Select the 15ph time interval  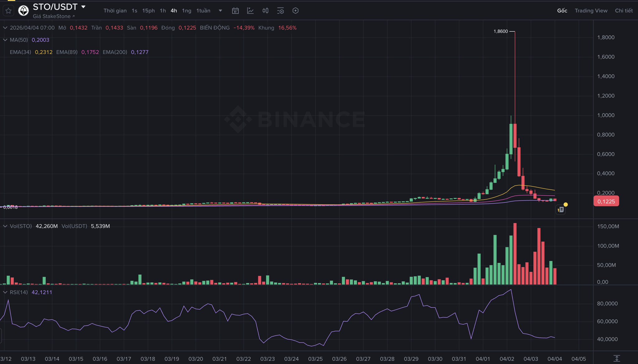(x=148, y=11)
